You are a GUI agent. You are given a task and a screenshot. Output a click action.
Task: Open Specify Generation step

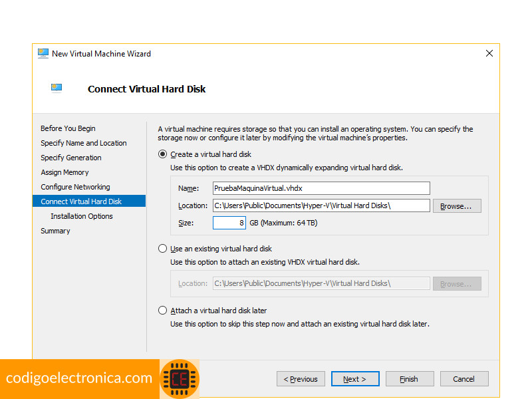click(x=71, y=158)
